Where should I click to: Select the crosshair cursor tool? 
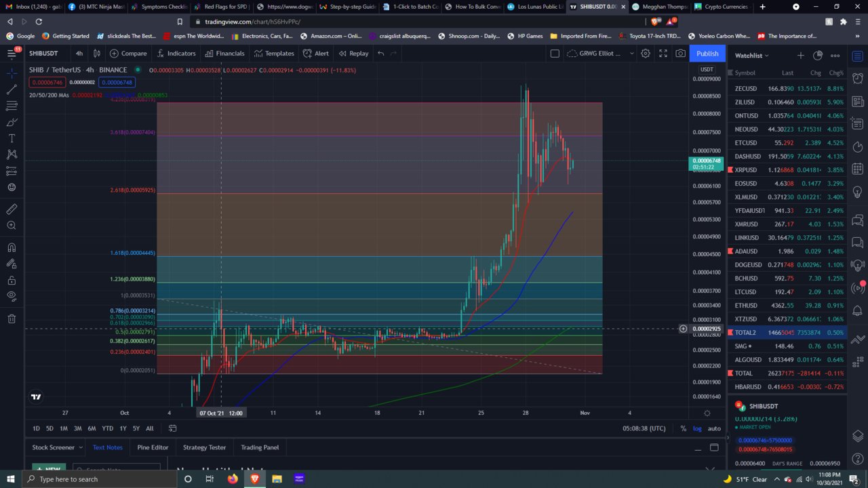(x=12, y=73)
